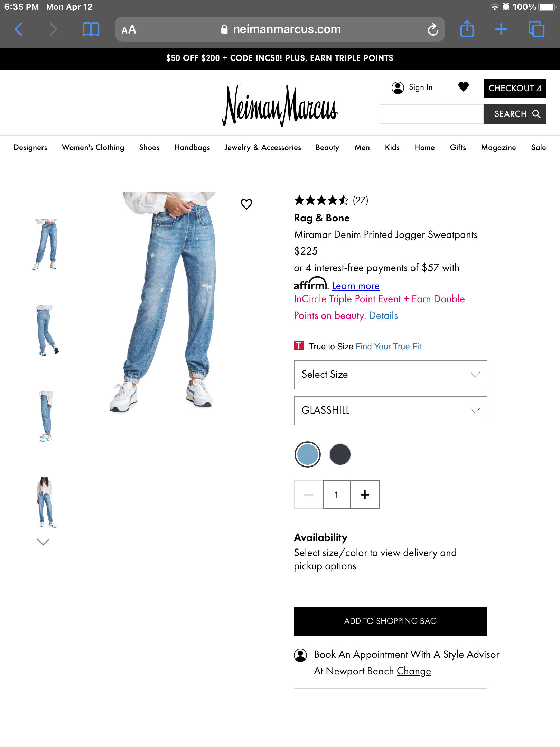Open the Safari share sheet icon
This screenshot has width=560, height=747.
(x=467, y=29)
